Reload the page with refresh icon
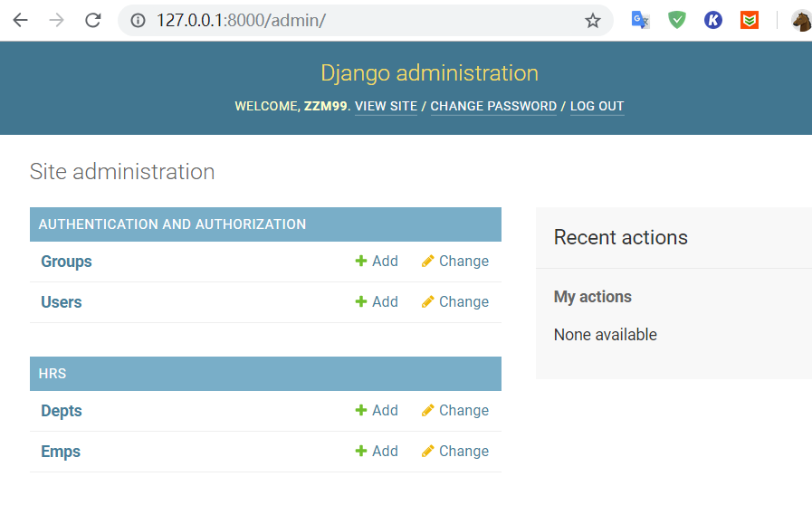 92,20
